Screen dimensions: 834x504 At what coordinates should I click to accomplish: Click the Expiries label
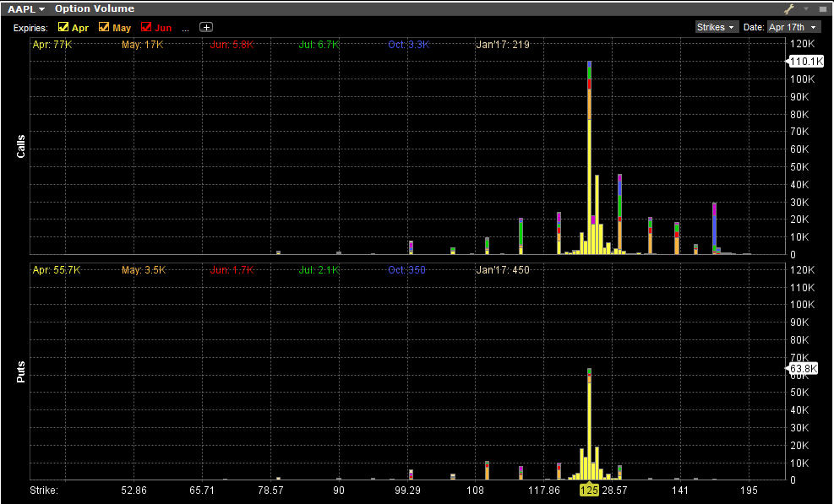click(x=30, y=28)
